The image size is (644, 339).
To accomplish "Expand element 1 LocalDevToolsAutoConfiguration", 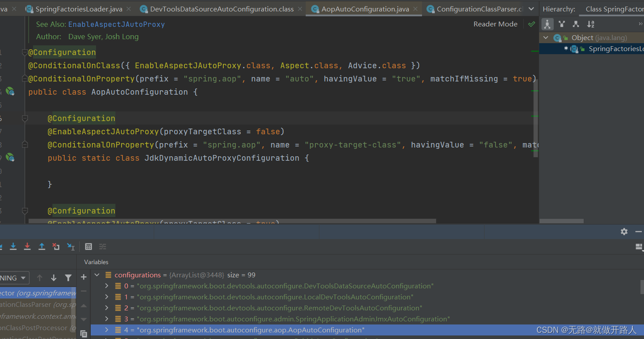I will pos(106,297).
